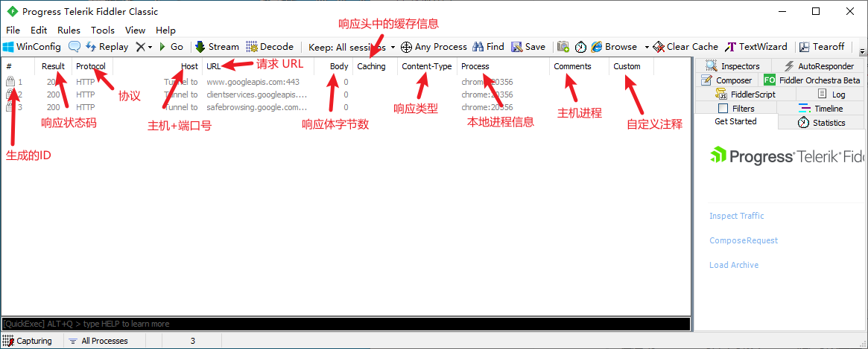Click the Fiddler title bar app icon

tap(11, 12)
